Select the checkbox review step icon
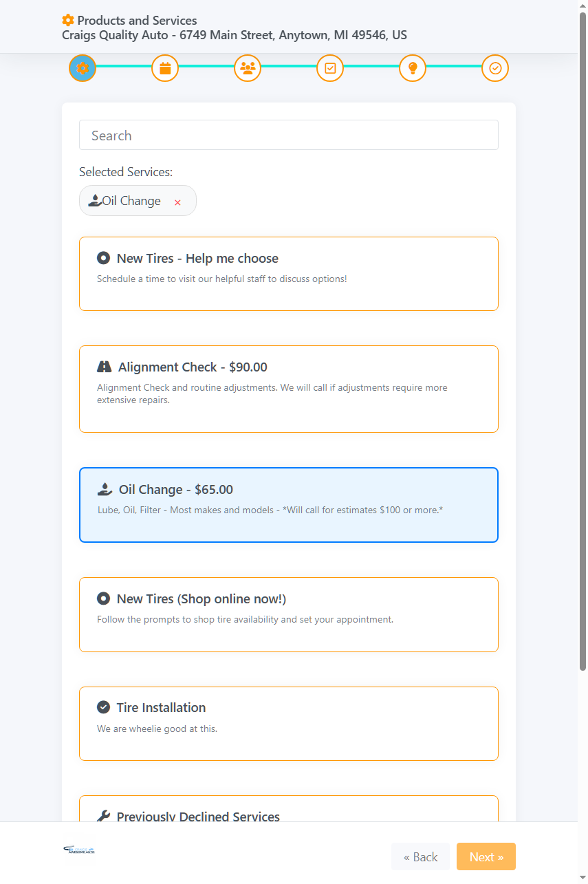This screenshot has width=588, height=884. click(x=330, y=68)
